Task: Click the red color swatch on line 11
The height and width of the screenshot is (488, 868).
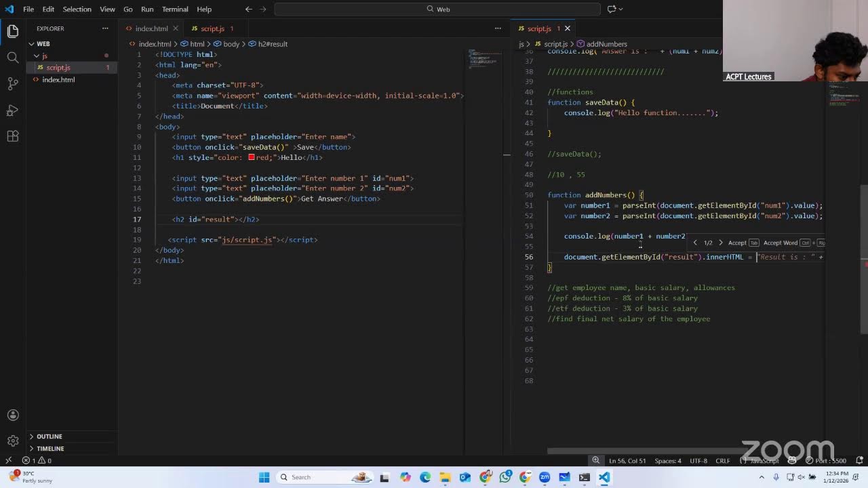Action: pos(252,157)
